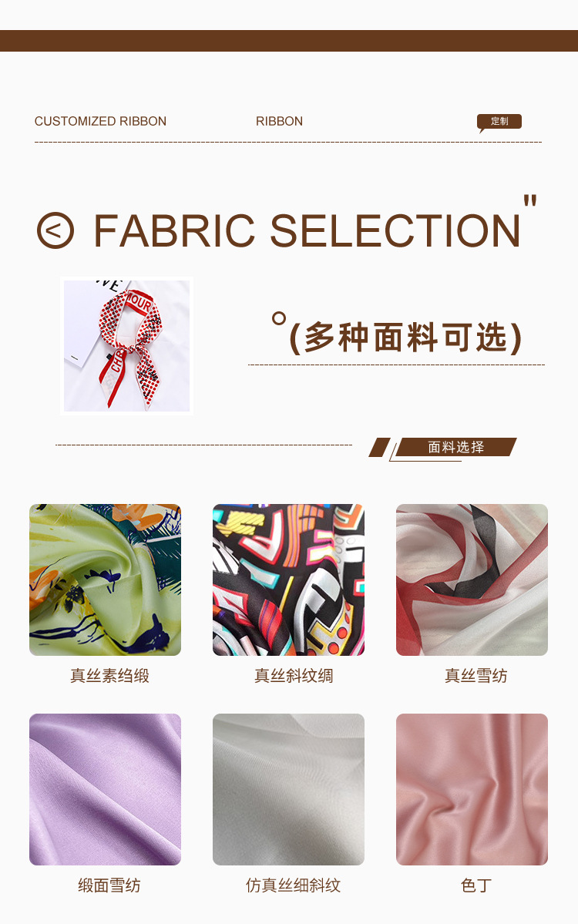Open the 真丝雪纺 sheer red-striped fabric image
578x924 pixels.
(x=472, y=580)
